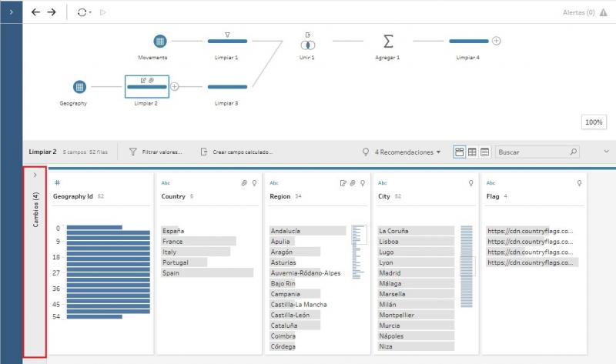Click Filtrar valores button
The image size is (616, 364).
(x=156, y=152)
